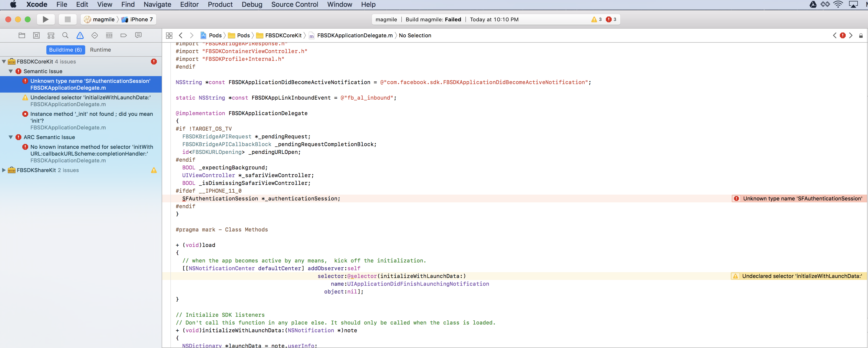The height and width of the screenshot is (348, 868).
Task: Open the Report navigator speech bubble icon
Action: point(139,35)
